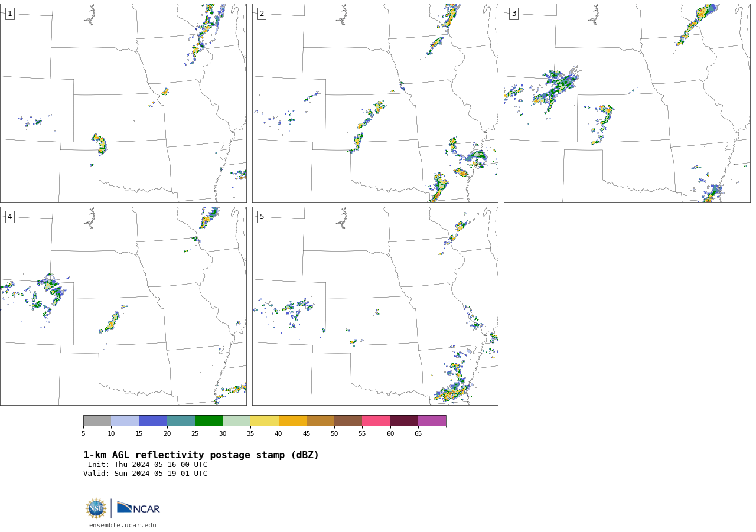
Task: Click the pale green 30-35 dBZ swatch
Action: click(x=236, y=421)
